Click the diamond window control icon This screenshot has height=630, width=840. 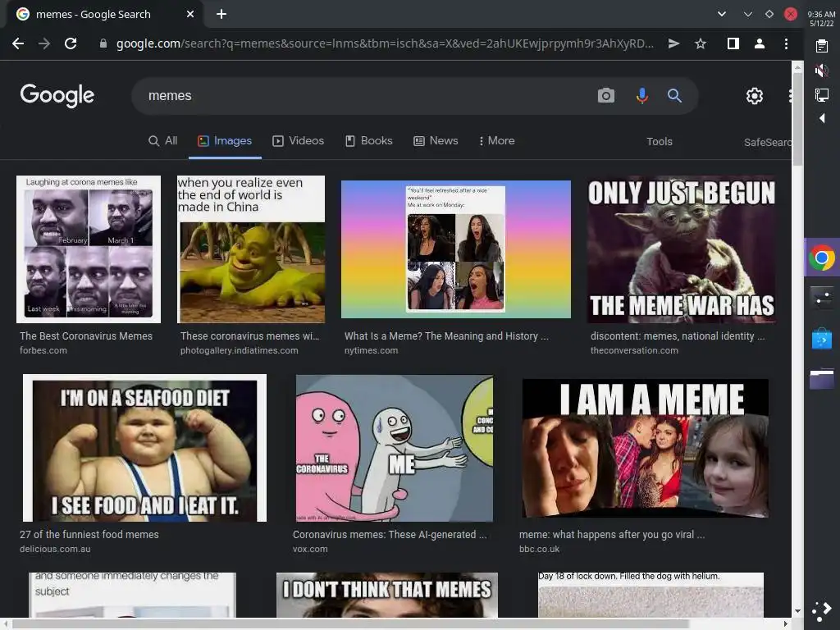pyautogui.click(x=769, y=15)
